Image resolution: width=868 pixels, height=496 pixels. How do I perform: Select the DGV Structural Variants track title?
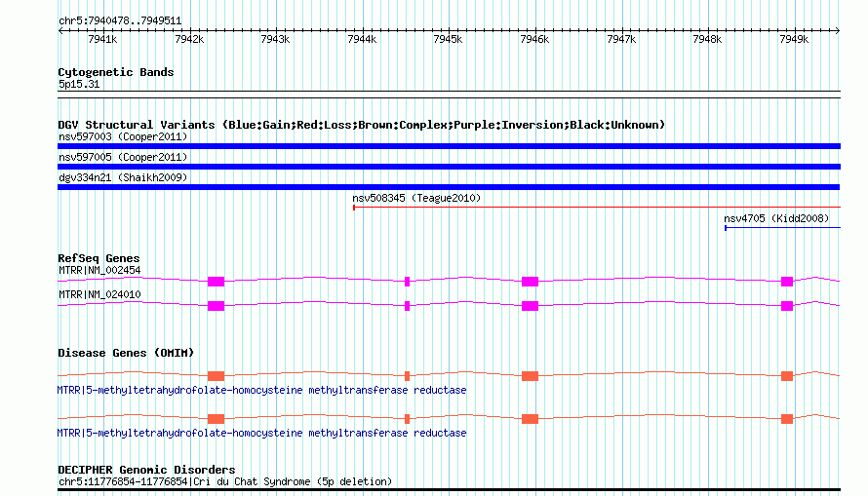pyautogui.click(x=361, y=125)
